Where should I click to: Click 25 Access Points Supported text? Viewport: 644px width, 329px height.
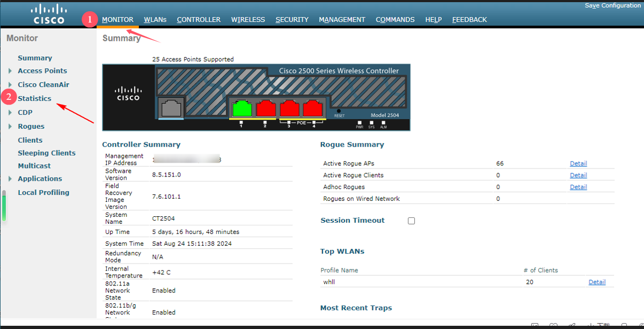coord(193,60)
